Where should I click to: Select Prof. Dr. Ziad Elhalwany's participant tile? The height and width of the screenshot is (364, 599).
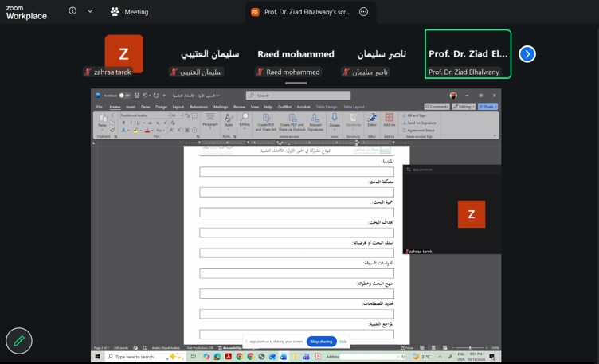pos(468,54)
